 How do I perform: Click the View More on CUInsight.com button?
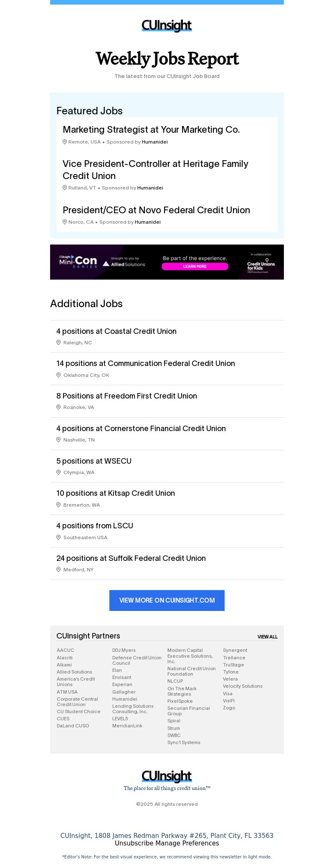(167, 601)
